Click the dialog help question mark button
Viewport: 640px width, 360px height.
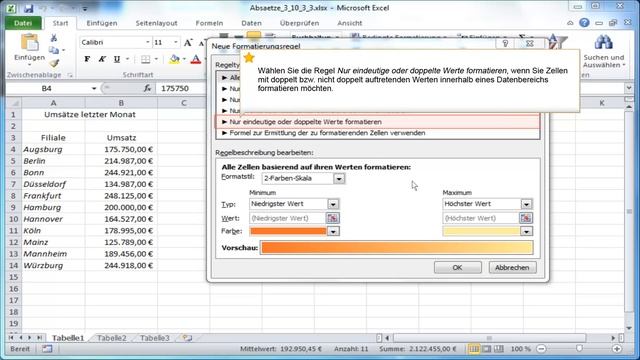[505, 43]
